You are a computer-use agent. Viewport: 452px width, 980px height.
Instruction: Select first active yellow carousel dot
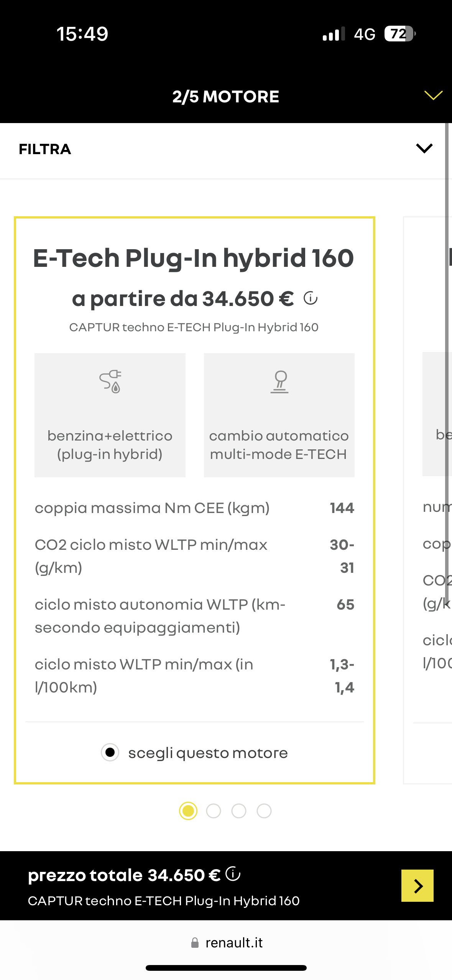click(188, 811)
